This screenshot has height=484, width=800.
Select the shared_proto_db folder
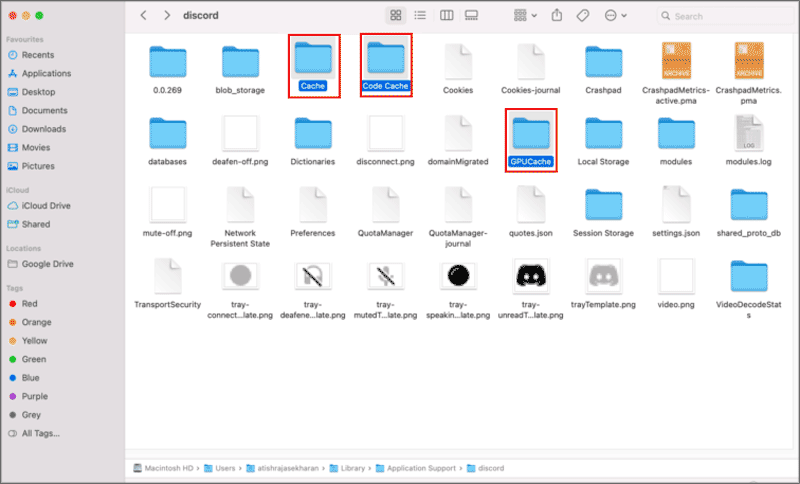click(748, 205)
